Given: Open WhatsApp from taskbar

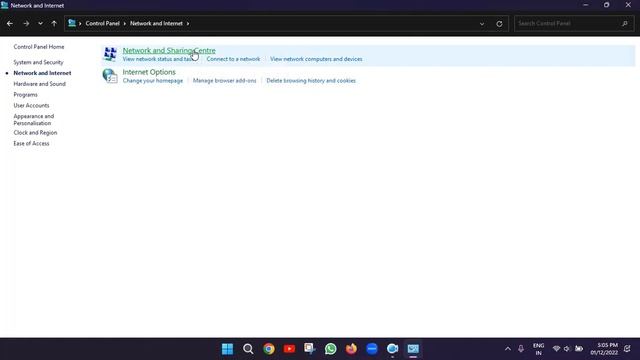Looking at the screenshot, I should point(331,349).
